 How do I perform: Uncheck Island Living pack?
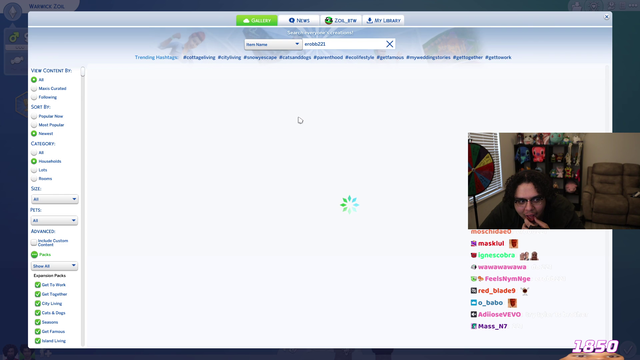(x=38, y=341)
